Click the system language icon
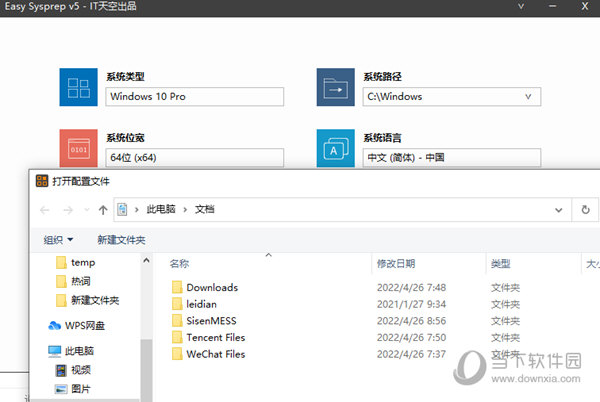 [336, 148]
